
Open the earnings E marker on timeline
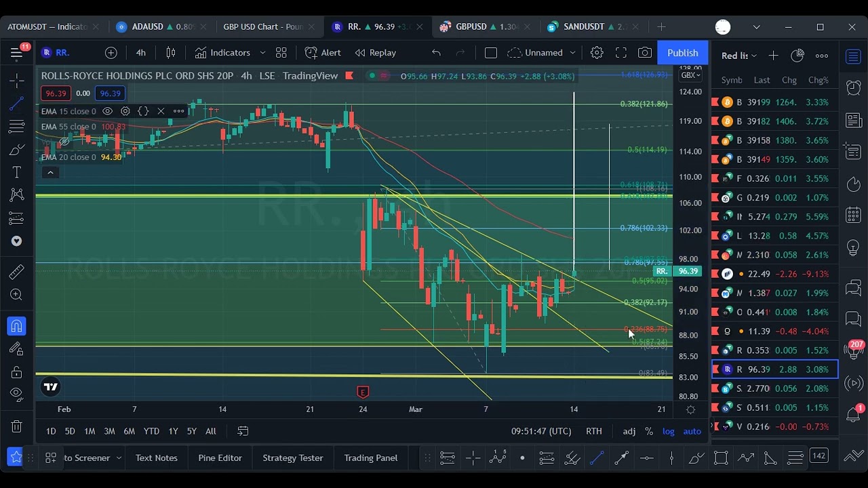click(x=363, y=392)
